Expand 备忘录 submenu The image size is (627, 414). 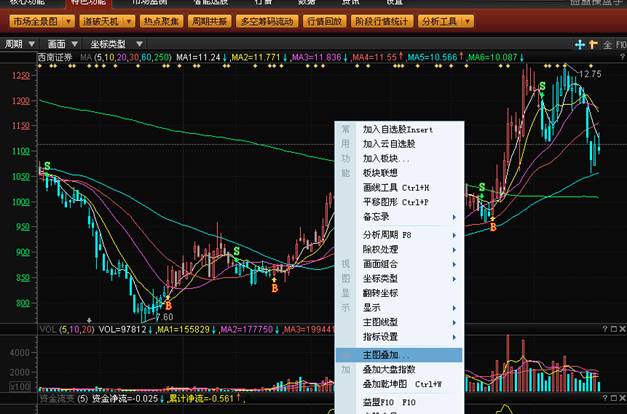454,217
